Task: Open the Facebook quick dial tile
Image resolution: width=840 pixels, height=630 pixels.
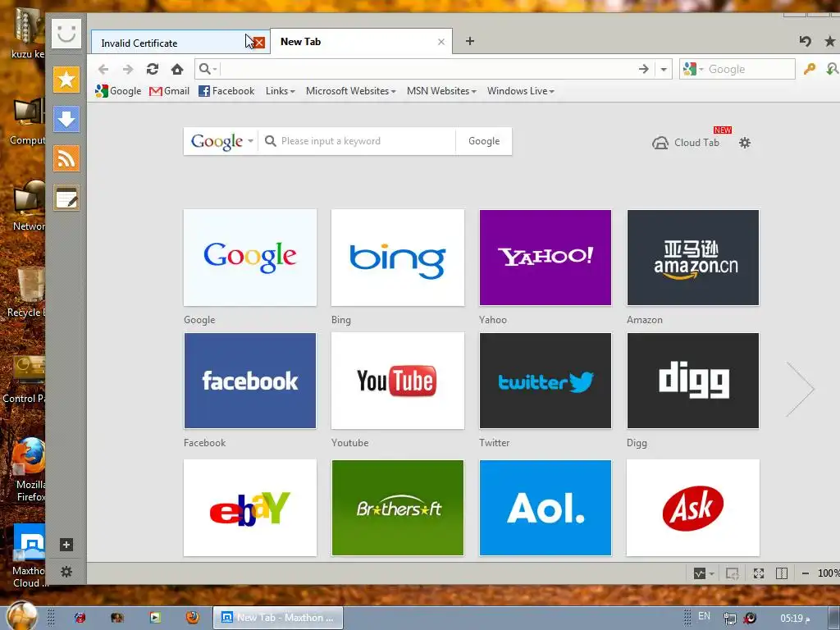Action: pyautogui.click(x=250, y=381)
